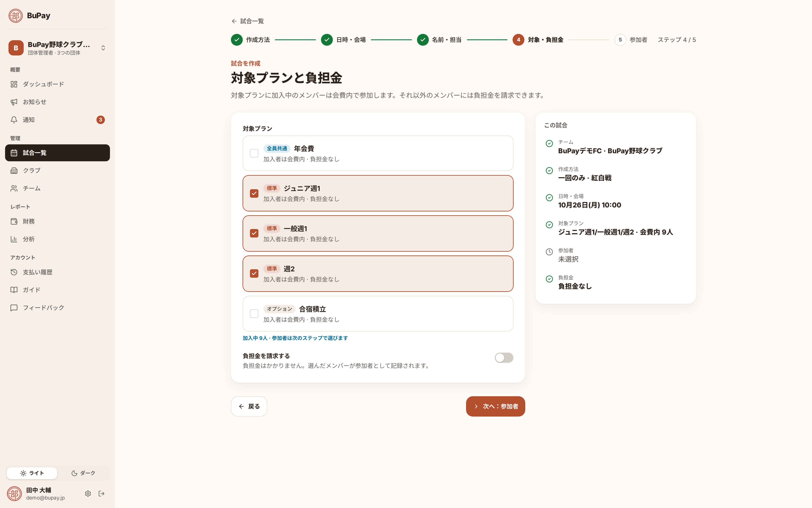Expand the BuPay野球クラブ organization switcher

pyautogui.click(x=57, y=48)
